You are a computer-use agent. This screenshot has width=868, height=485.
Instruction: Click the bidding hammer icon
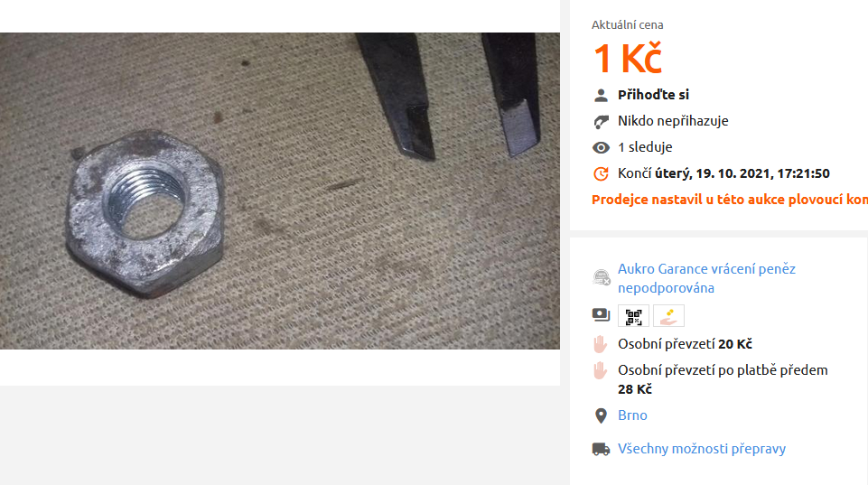point(601,121)
